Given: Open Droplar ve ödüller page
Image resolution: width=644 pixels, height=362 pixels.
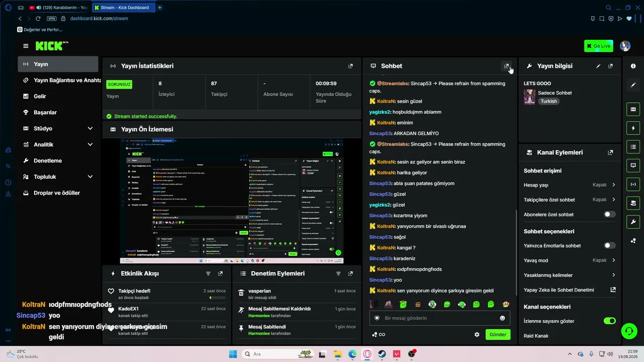Looking at the screenshot, I should (58, 193).
